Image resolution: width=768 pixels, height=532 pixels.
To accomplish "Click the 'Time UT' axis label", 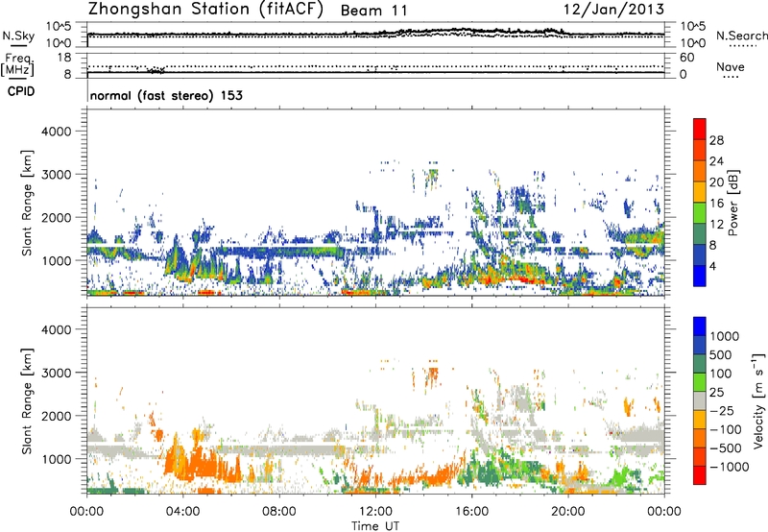I will click(375, 526).
